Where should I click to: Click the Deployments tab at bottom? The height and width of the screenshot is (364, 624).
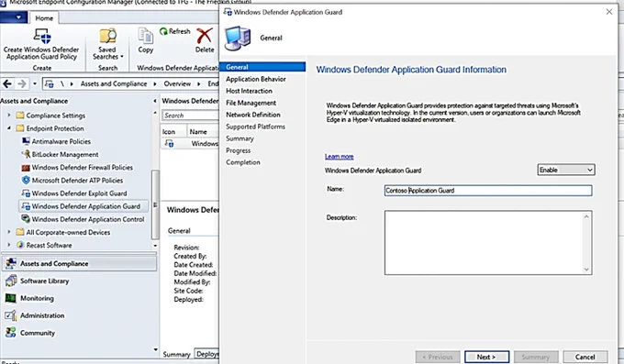pos(207,354)
